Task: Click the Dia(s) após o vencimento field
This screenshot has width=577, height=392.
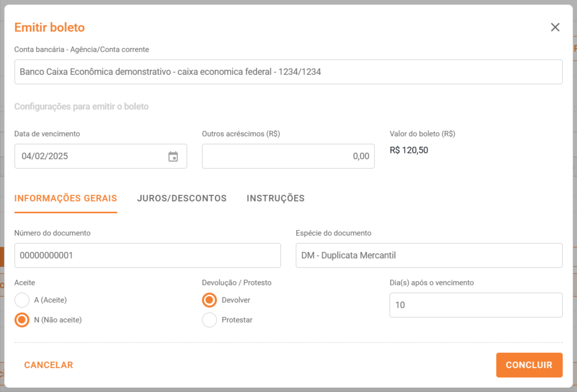Action: coord(475,305)
